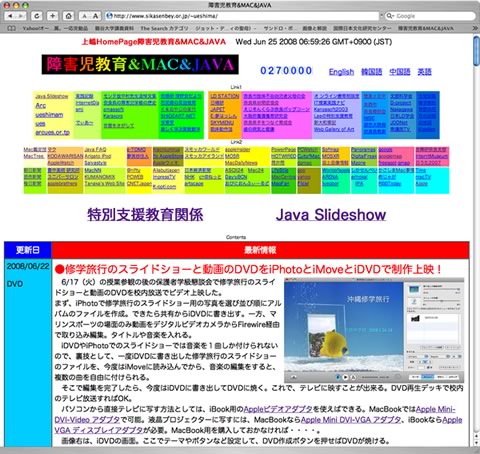Click the site globe icon in address bar

click(109, 16)
